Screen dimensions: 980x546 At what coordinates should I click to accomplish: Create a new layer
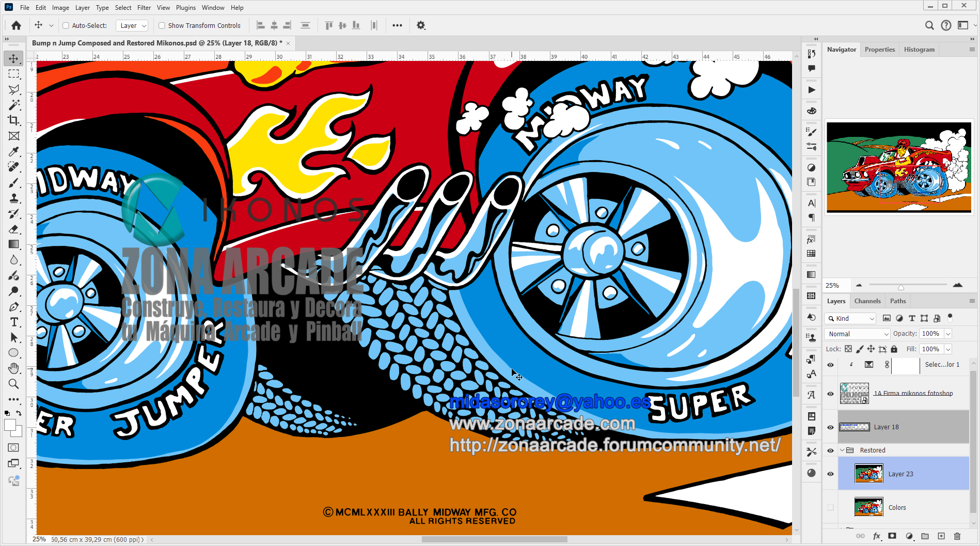tap(941, 536)
